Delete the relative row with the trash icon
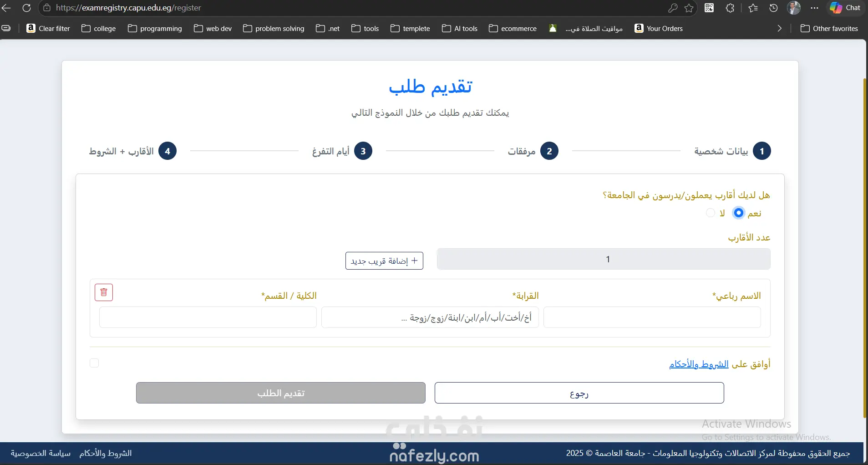This screenshot has height=465, width=868. coord(104,292)
